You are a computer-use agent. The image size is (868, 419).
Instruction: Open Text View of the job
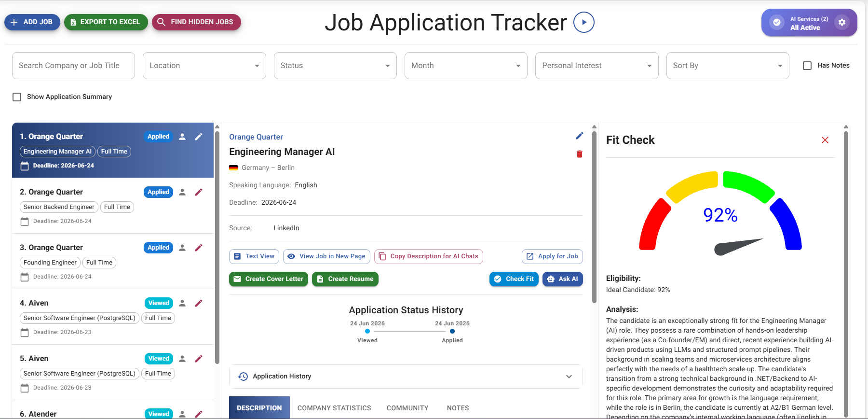click(x=254, y=256)
